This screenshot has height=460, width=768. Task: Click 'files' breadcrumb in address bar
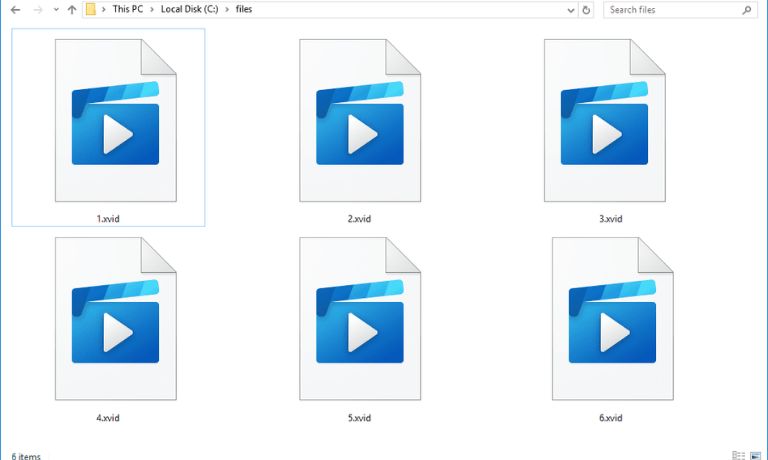244,9
